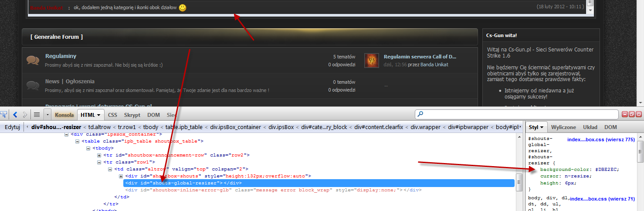Activate the Firebug element inspector icon
The height and width of the screenshot is (211, 644).
pos(4,115)
